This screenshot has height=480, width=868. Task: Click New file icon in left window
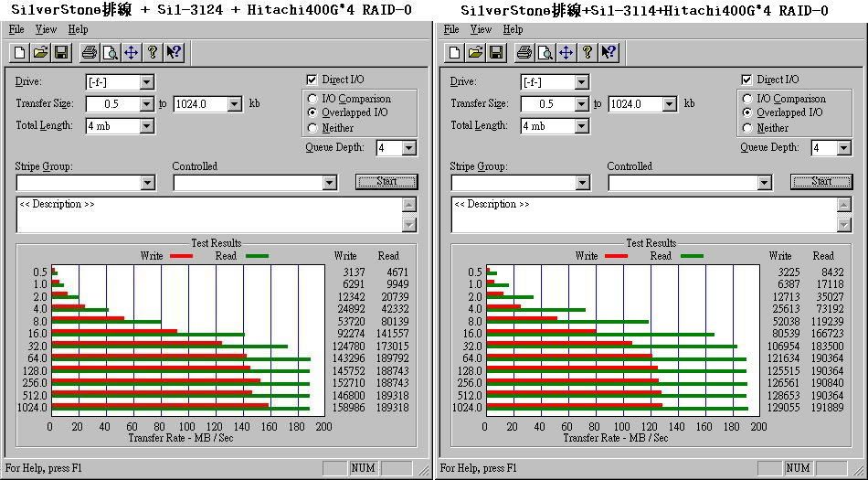[20, 53]
